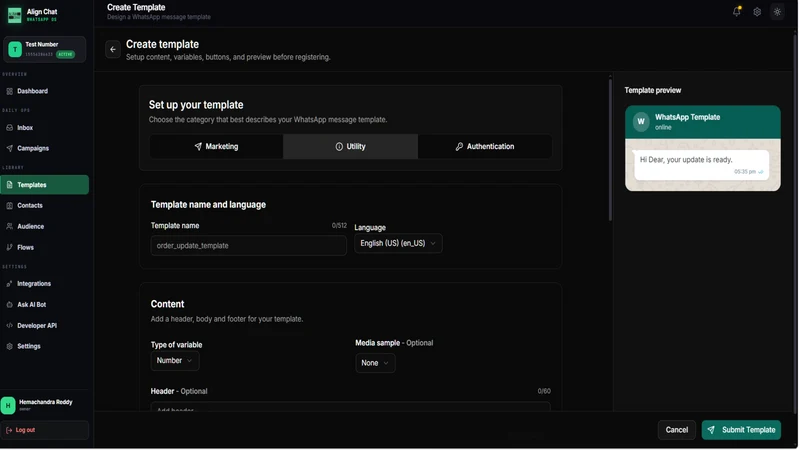
Task: Click the form vertical scrollbar
Action: [611, 150]
